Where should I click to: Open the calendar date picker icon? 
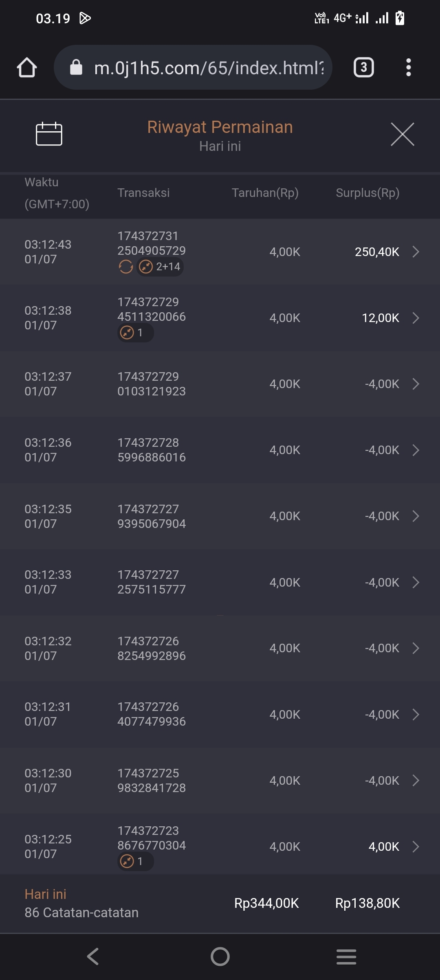point(49,134)
